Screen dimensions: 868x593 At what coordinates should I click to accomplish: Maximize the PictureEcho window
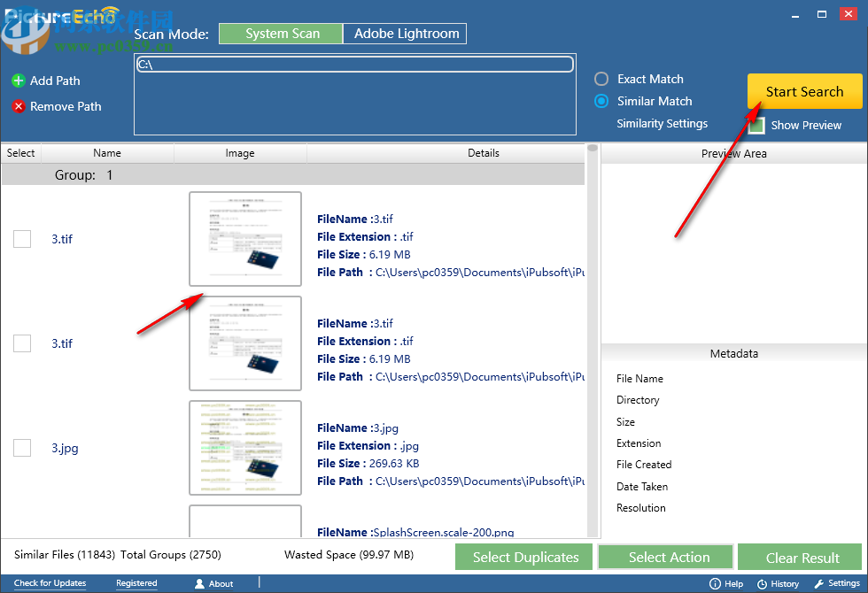tap(822, 14)
